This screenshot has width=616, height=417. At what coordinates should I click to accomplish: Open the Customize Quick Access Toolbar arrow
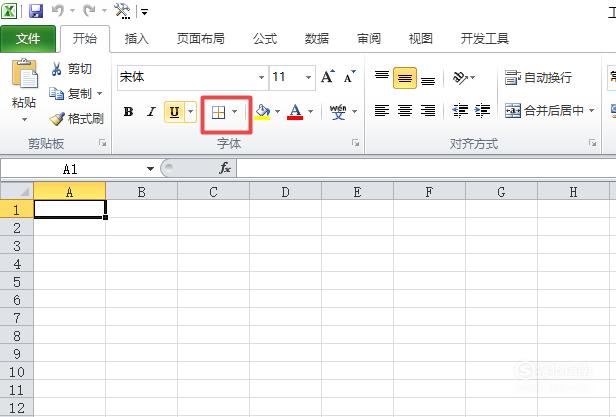(x=145, y=12)
